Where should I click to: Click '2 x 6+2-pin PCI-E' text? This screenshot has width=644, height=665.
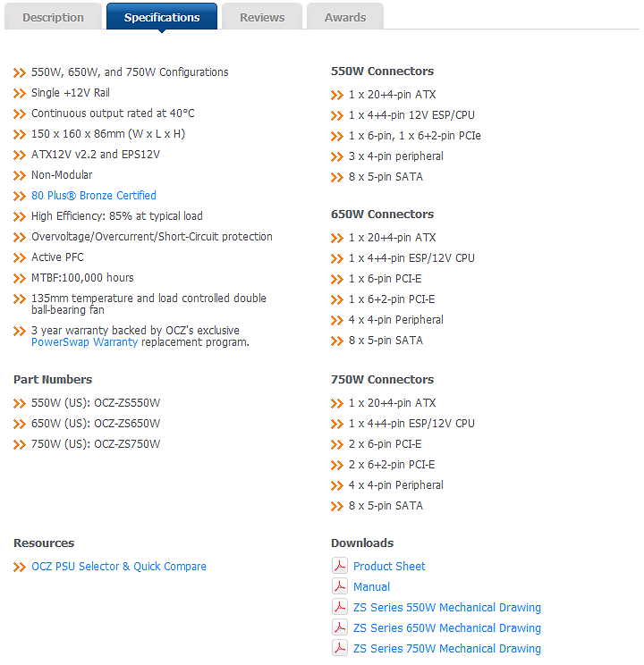point(392,465)
